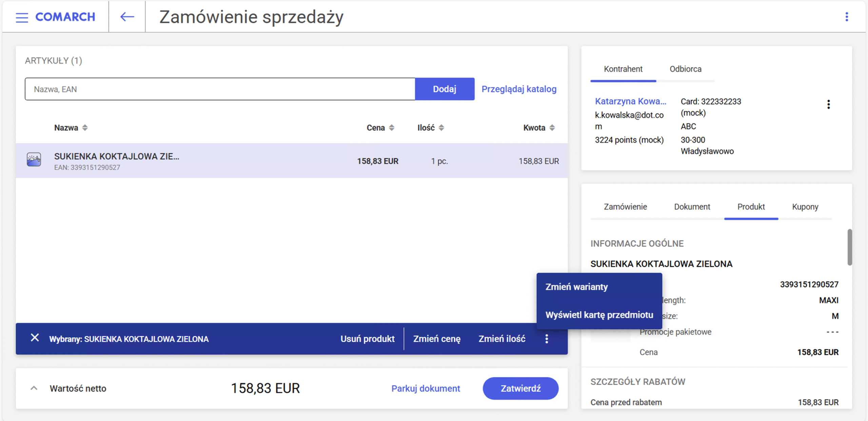Open Przeglądaj katalog link
868x421 pixels.
click(x=519, y=89)
